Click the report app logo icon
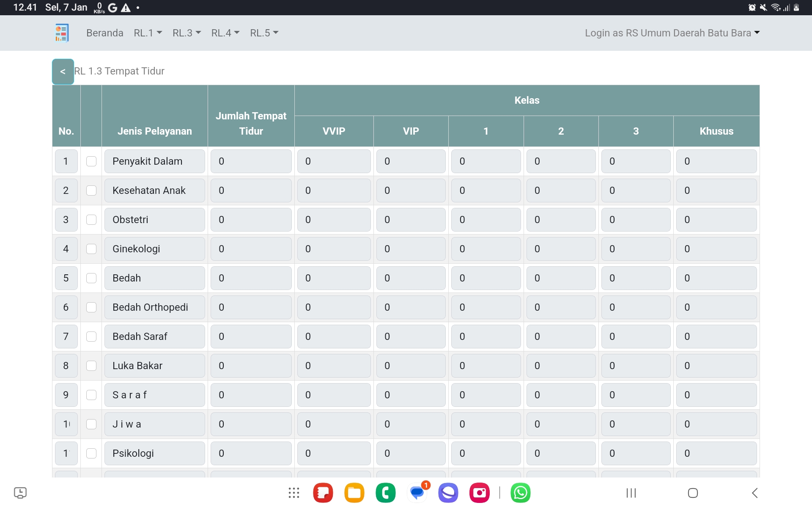812x508 pixels. click(62, 33)
